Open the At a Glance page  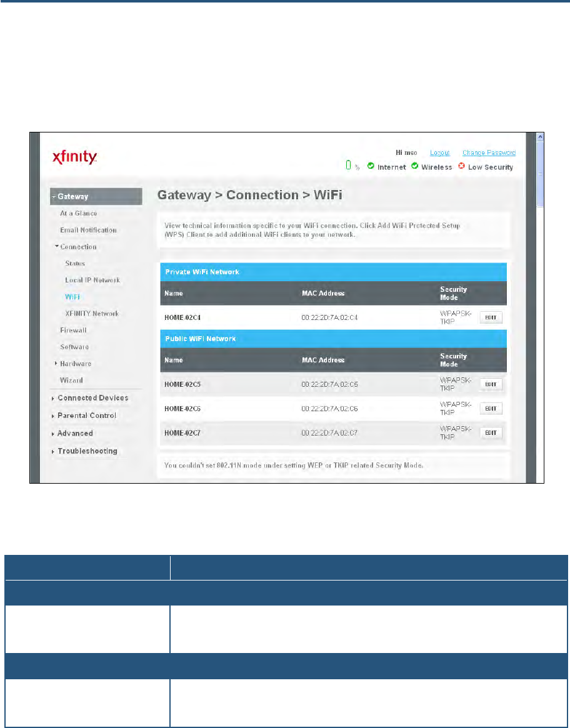pos(79,214)
